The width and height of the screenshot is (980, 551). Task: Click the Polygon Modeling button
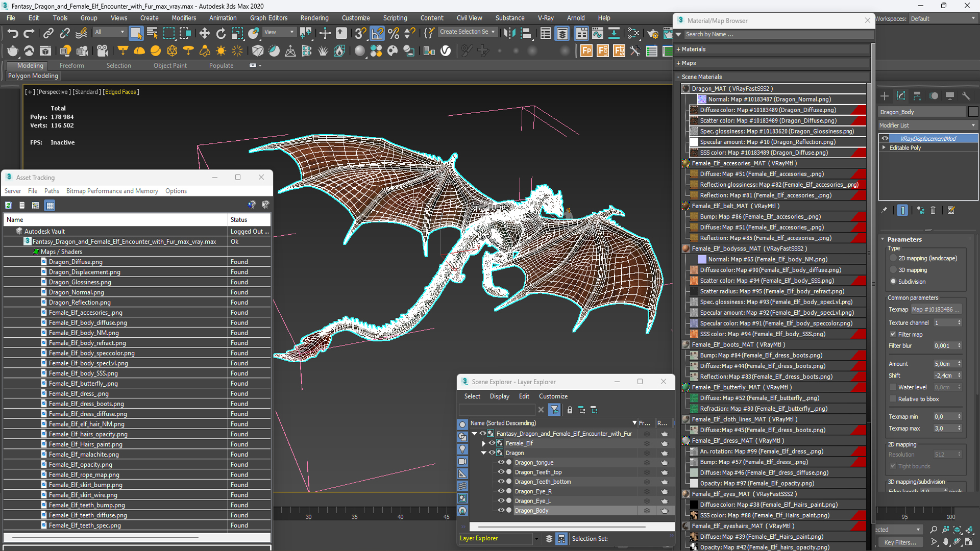coord(33,76)
